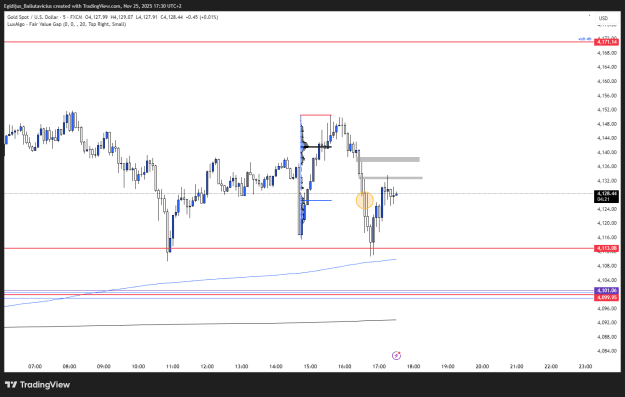Click the 4,160.00 price axis label
The height and width of the screenshot is (397, 625).
point(607,81)
